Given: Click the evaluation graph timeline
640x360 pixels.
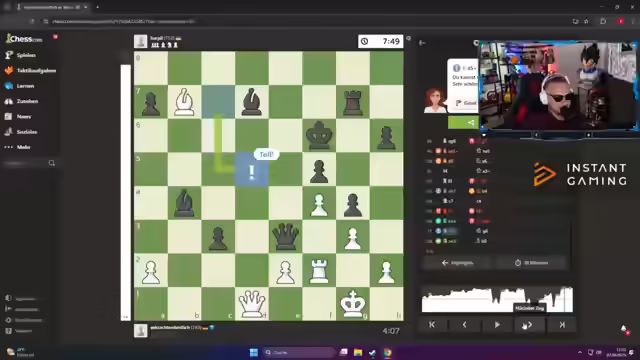Looking at the screenshot, I should click(x=497, y=300).
